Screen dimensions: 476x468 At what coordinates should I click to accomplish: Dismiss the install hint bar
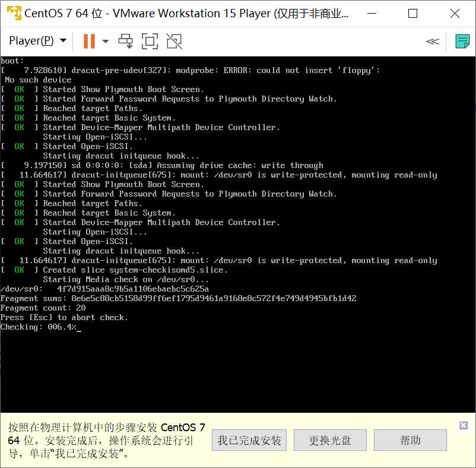tap(464, 425)
